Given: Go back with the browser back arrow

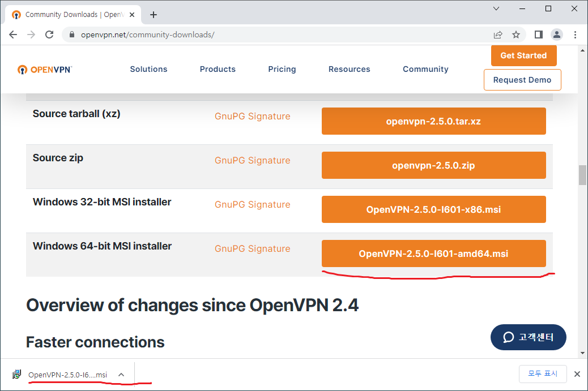Looking at the screenshot, I should pyautogui.click(x=13, y=35).
